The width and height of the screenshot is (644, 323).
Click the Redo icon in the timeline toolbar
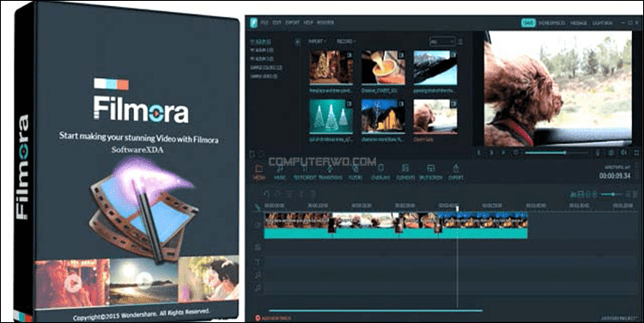click(x=278, y=194)
